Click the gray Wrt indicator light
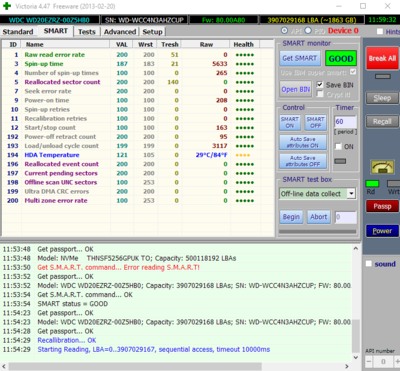Screen dimensions: 400x371 tap(394, 184)
